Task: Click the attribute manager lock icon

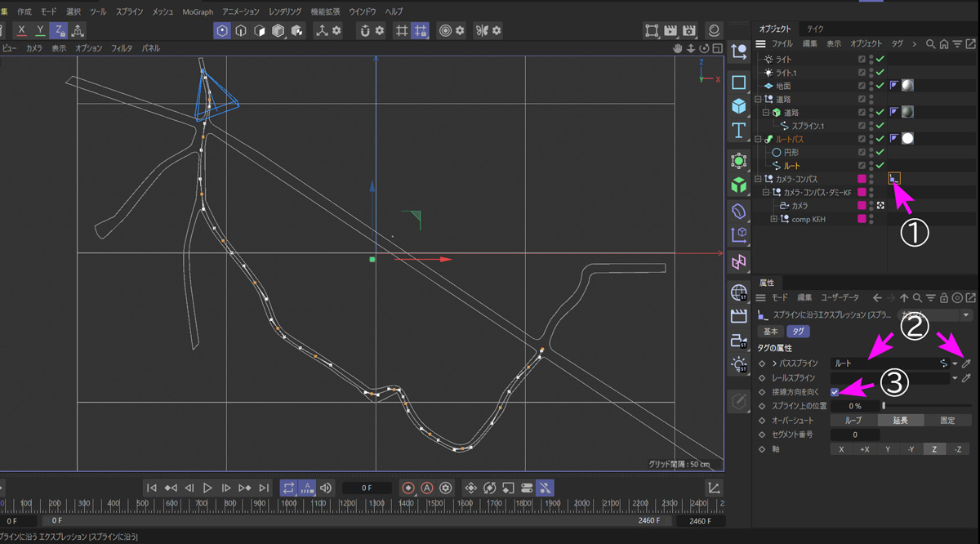Action: pyautogui.click(x=944, y=298)
